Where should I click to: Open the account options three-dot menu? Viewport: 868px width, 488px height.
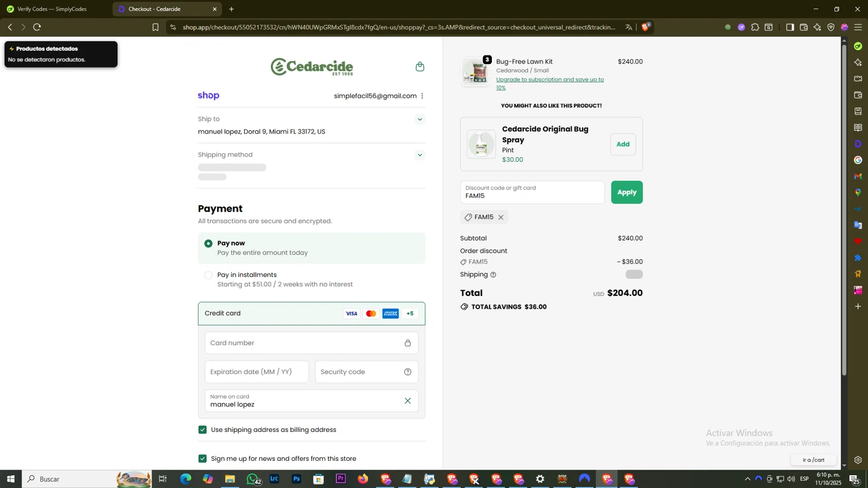(x=422, y=96)
